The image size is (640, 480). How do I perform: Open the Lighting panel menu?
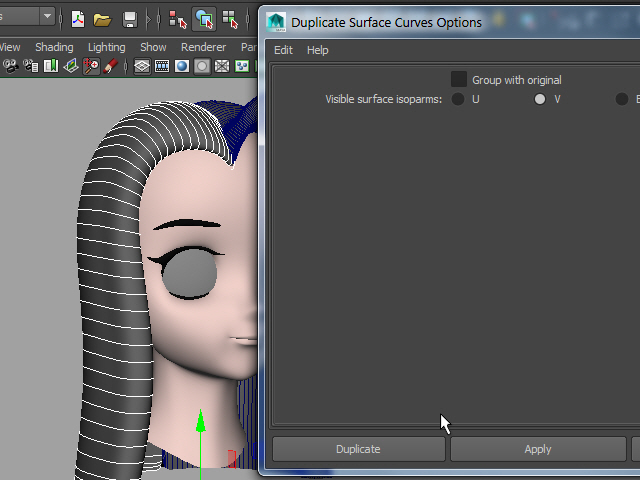coord(107,47)
